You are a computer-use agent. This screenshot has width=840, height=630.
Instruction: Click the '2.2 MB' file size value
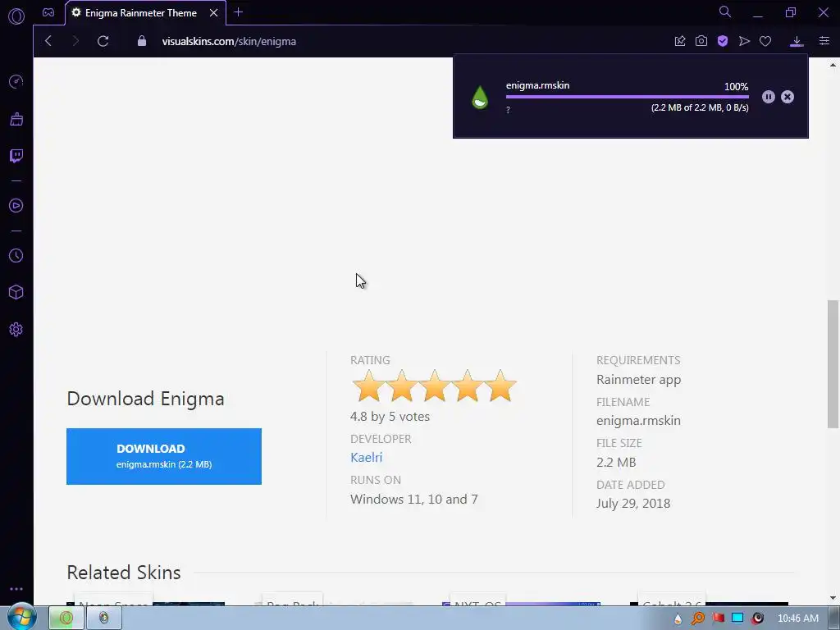click(x=616, y=463)
